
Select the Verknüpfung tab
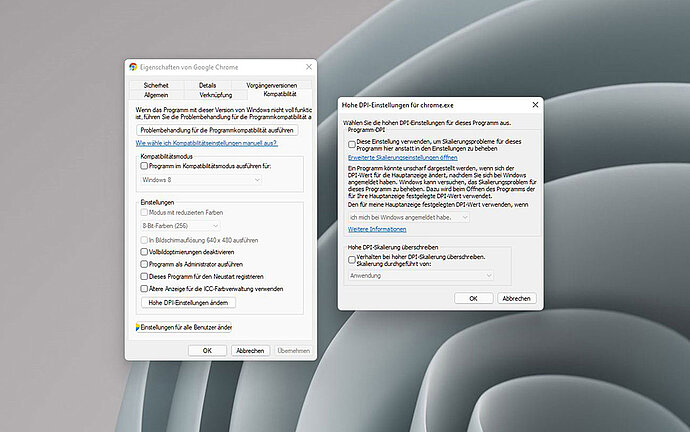[x=216, y=95]
